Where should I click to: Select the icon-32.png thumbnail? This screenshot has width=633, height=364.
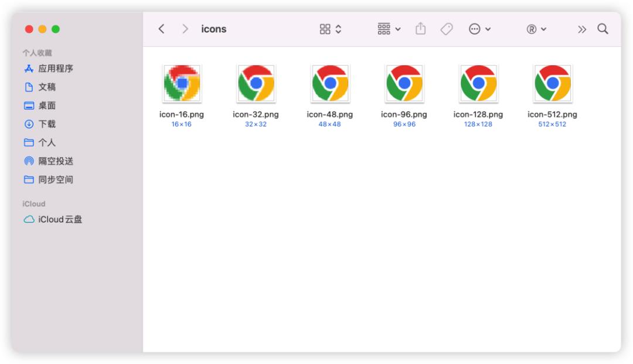(256, 83)
